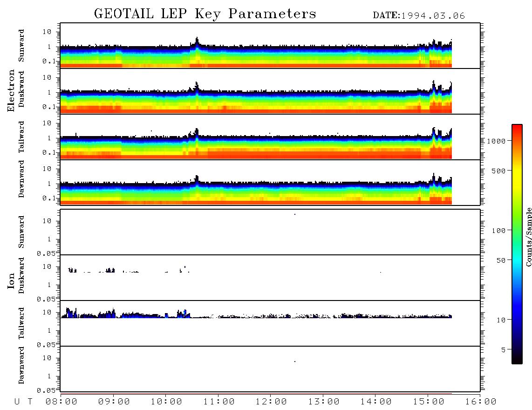Select the DATE:1994.03.06 label
The height and width of the screenshot is (410, 532).
point(419,16)
